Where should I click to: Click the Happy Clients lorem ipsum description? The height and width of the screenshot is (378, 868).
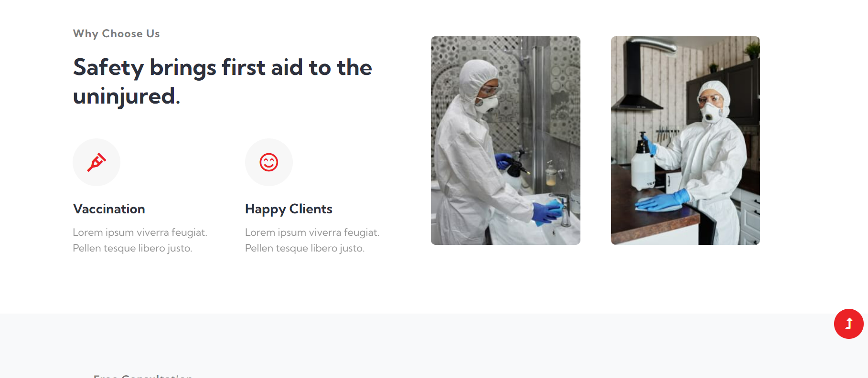pyautogui.click(x=312, y=240)
